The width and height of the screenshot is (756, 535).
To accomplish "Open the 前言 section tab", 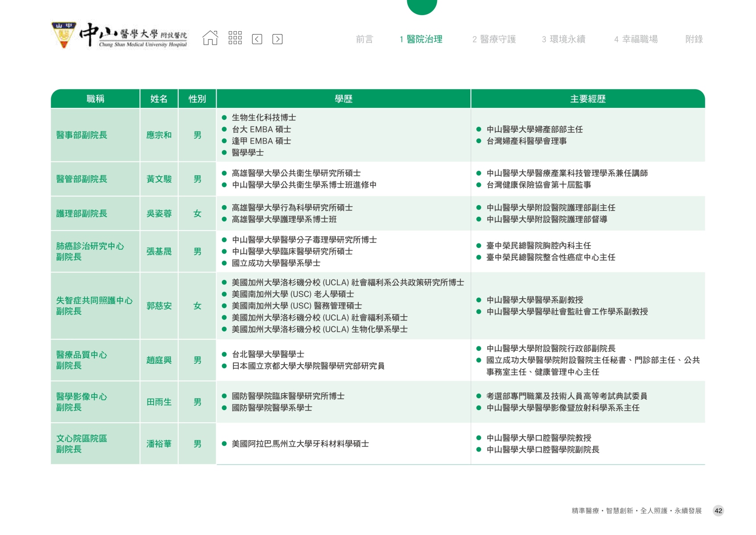I will (364, 39).
